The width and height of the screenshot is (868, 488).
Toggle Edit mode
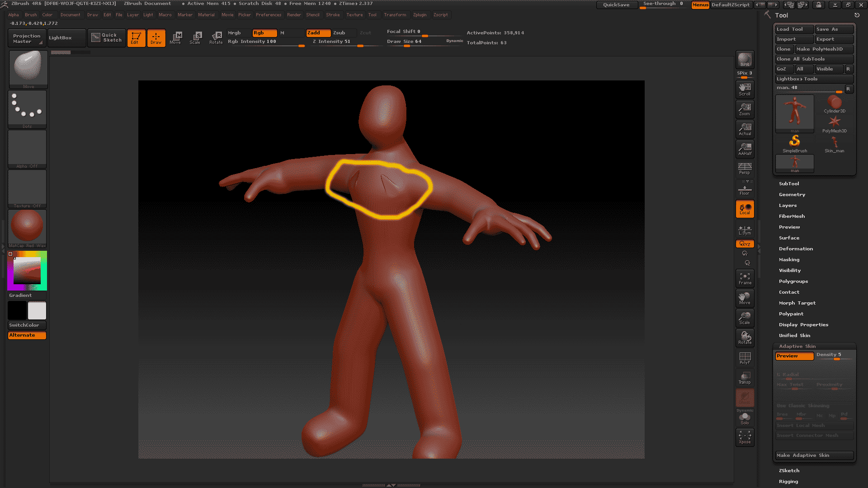[x=136, y=38]
